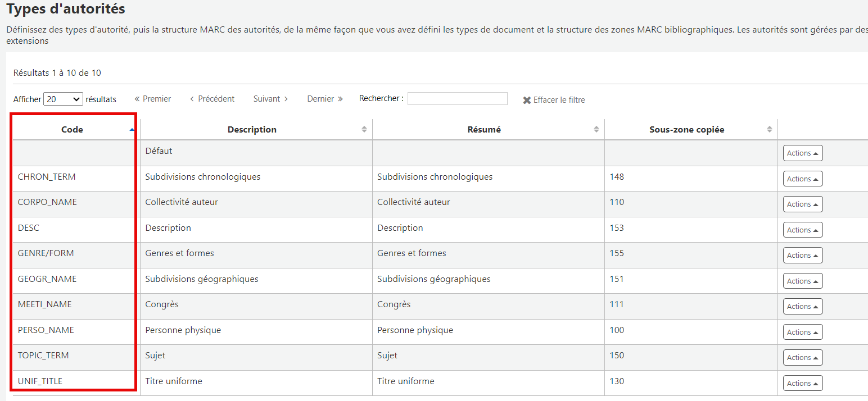Click Titre uniforme in Résumé column
Screen dimensions: 868x401
click(406, 381)
